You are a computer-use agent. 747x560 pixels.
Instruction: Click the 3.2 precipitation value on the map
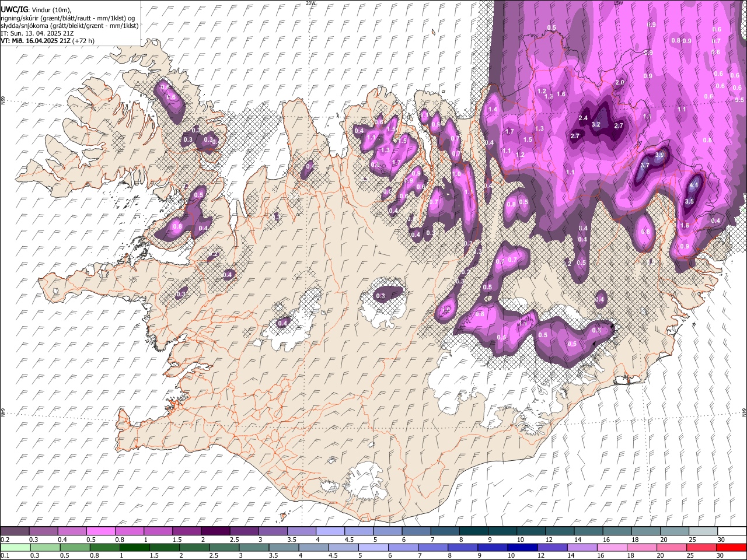pos(596,125)
